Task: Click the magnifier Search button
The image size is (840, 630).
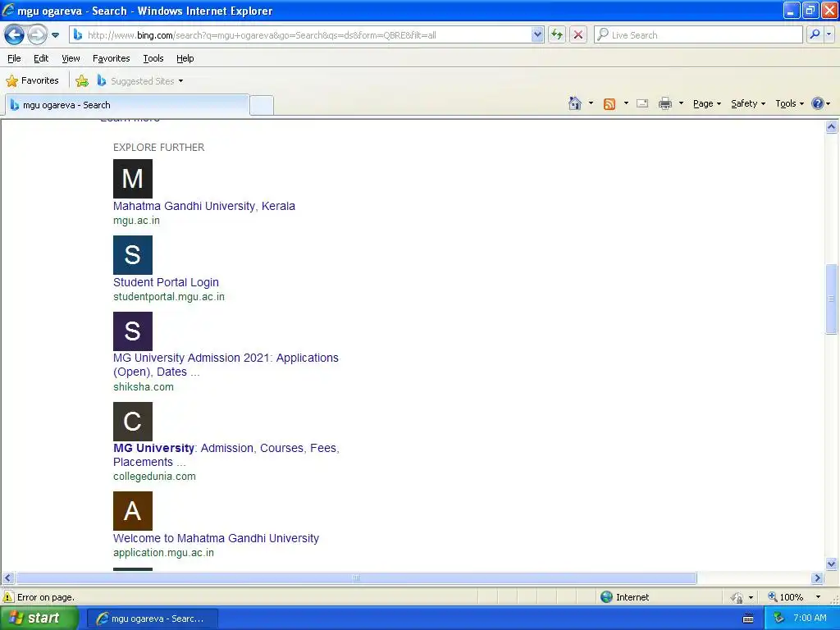Action: click(x=815, y=35)
